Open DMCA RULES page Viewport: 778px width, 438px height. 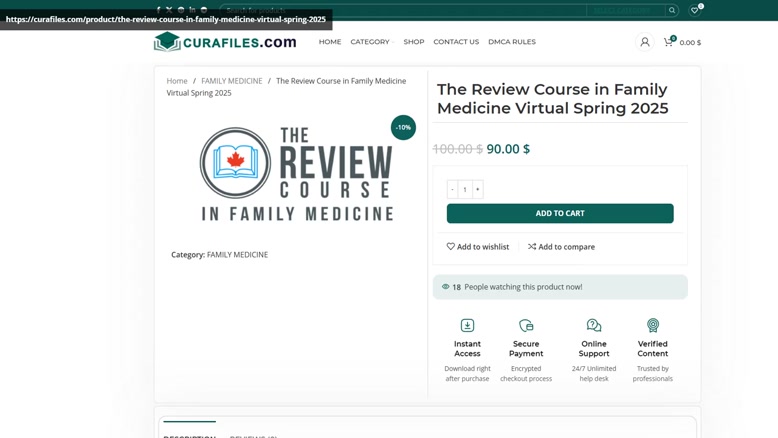pyautogui.click(x=512, y=42)
